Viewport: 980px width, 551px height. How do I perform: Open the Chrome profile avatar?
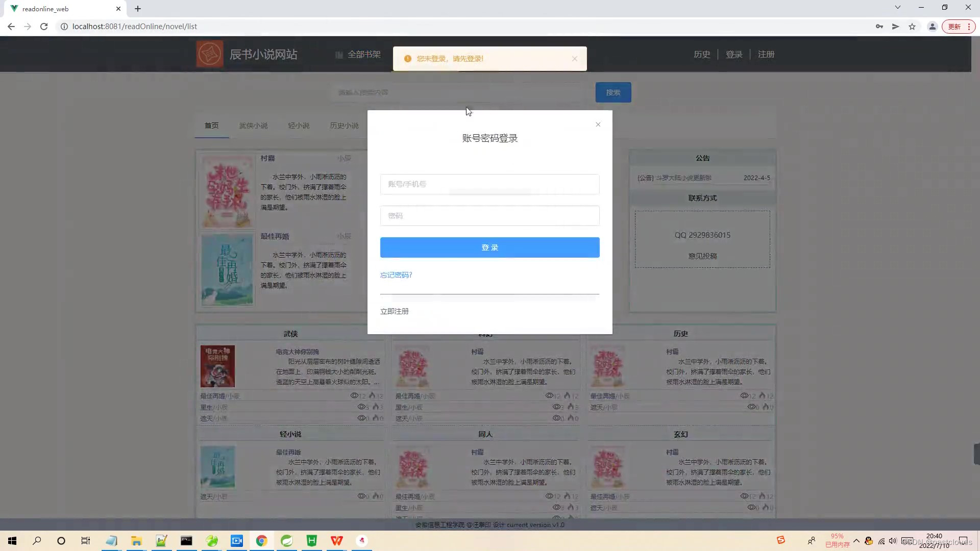932,26
